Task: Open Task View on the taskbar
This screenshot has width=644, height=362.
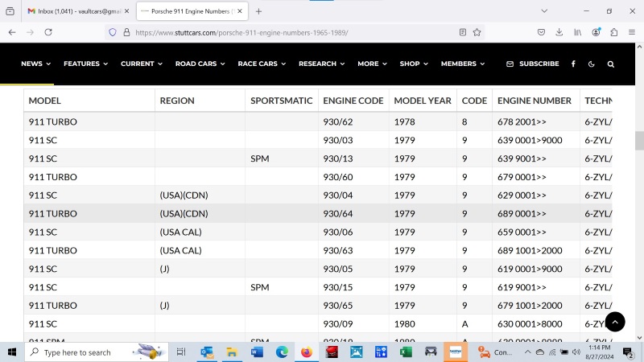Action: (x=181, y=352)
